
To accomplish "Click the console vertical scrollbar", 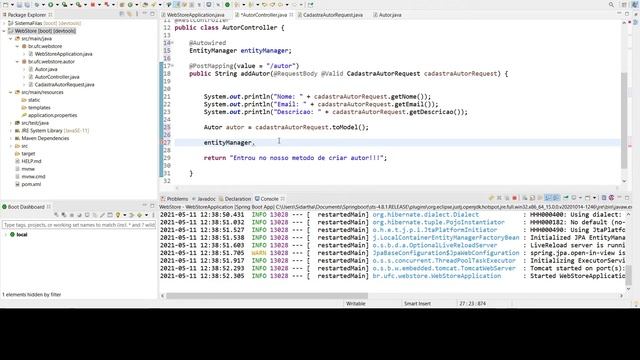I will [629, 275].
